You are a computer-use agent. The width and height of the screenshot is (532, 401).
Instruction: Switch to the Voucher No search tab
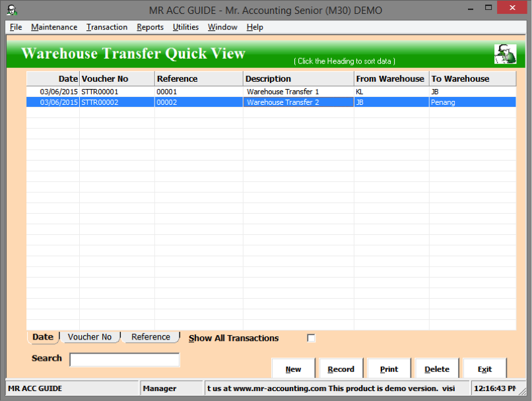click(x=90, y=337)
